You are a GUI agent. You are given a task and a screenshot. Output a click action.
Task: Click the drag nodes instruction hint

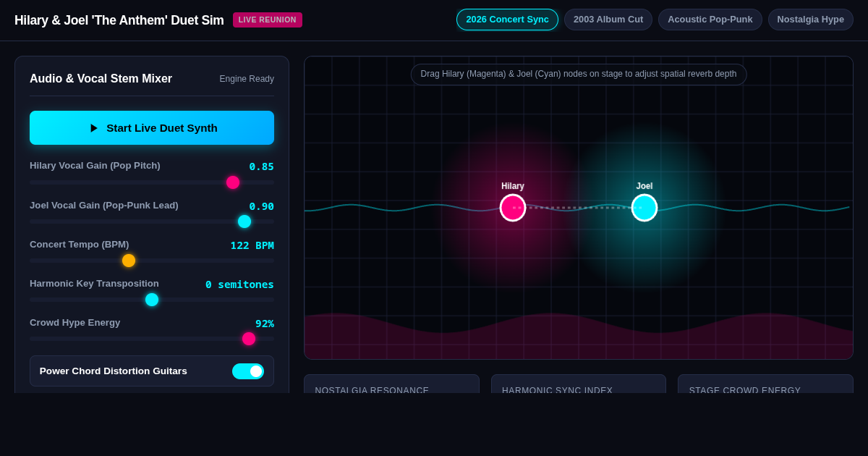579,74
